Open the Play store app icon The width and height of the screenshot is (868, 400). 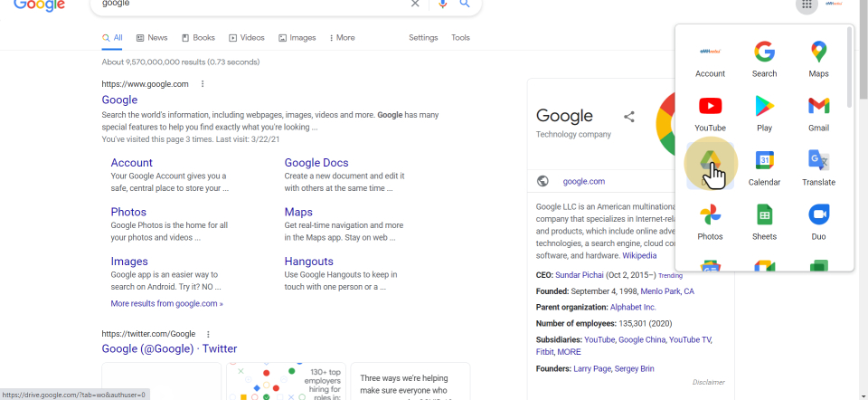pos(764,107)
